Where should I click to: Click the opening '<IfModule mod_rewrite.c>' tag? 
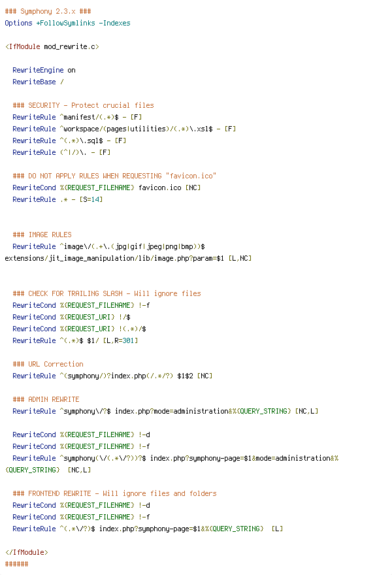tap(52, 46)
